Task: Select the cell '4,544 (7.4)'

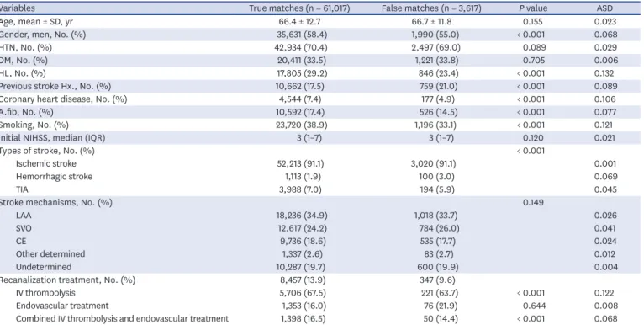Action: click(x=300, y=99)
